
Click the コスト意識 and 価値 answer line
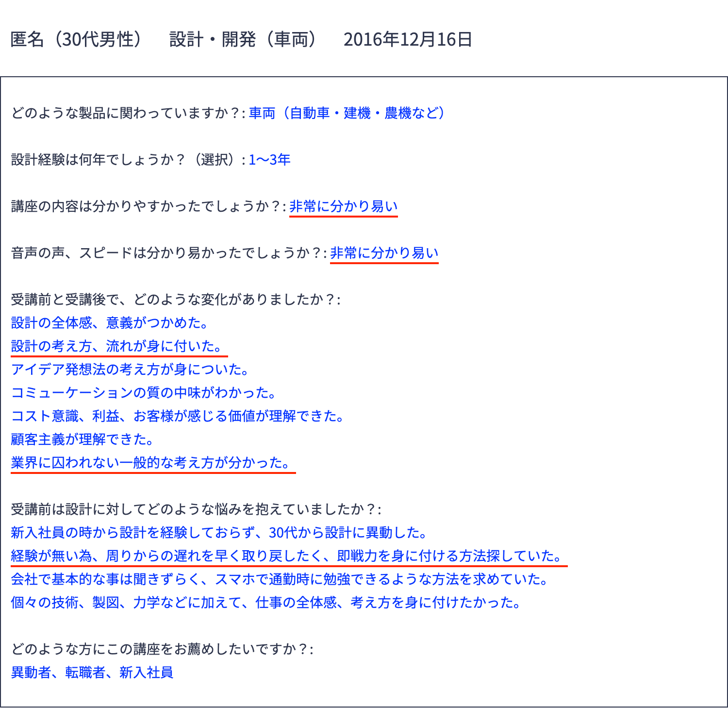(x=177, y=416)
